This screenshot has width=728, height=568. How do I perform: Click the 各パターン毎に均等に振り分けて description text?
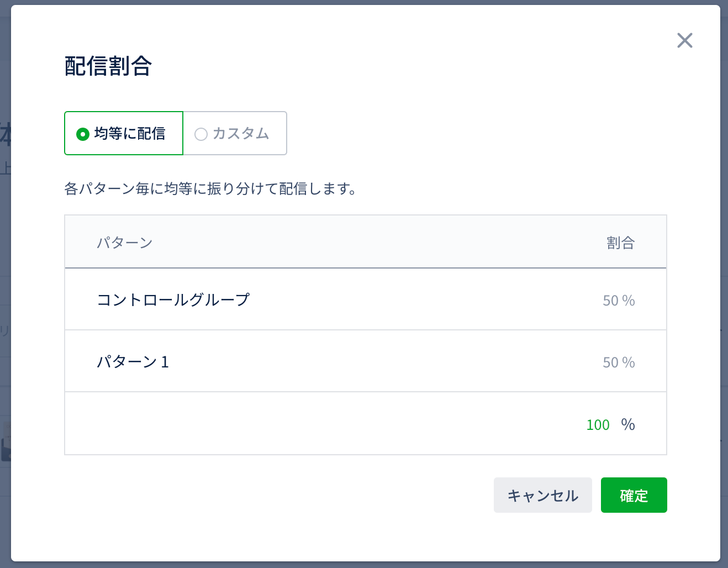click(210, 189)
